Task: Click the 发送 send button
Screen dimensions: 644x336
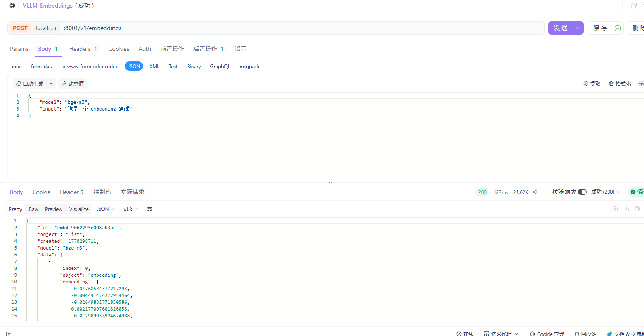Action: (560, 28)
